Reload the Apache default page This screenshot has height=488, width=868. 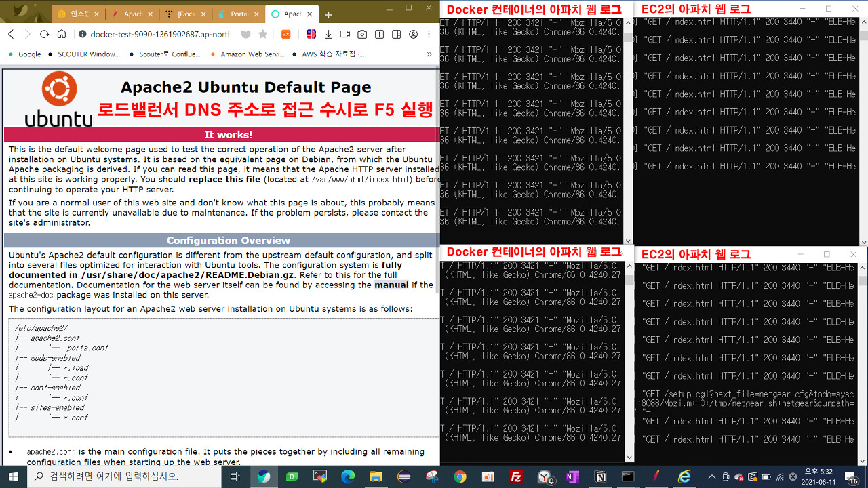click(x=44, y=34)
